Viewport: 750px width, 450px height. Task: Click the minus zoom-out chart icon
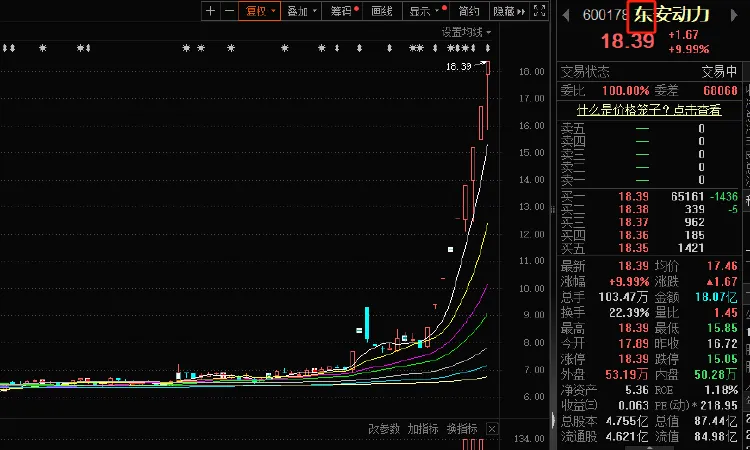(229, 12)
